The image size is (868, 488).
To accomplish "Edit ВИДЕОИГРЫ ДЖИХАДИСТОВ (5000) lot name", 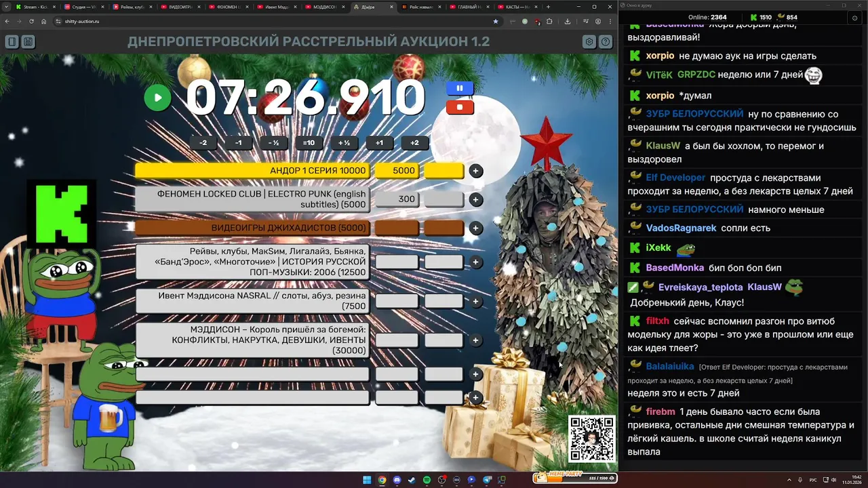I will coord(252,228).
